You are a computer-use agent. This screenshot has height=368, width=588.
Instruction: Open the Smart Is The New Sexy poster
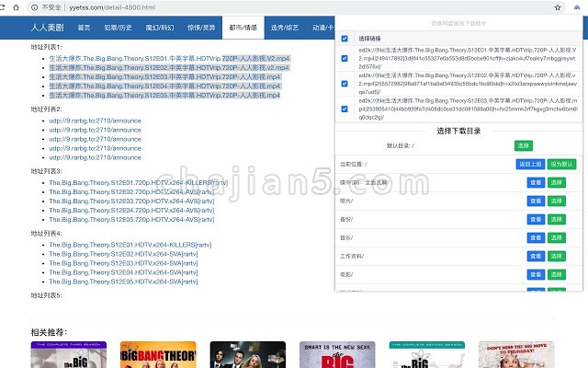[337, 354]
